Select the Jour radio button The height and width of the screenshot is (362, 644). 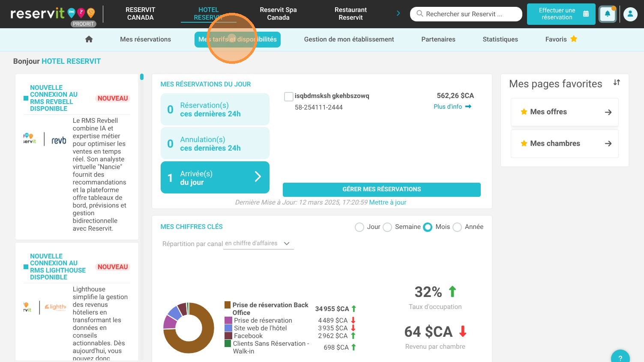pyautogui.click(x=359, y=227)
